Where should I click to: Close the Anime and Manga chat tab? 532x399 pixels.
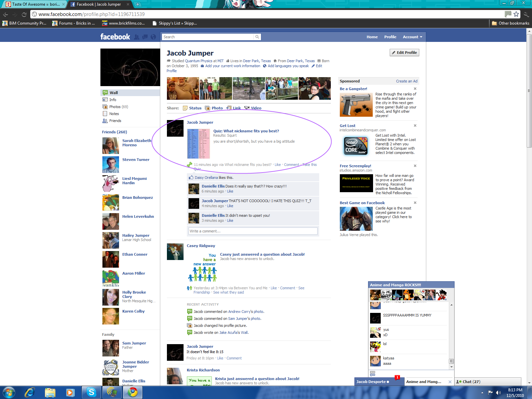450,382
